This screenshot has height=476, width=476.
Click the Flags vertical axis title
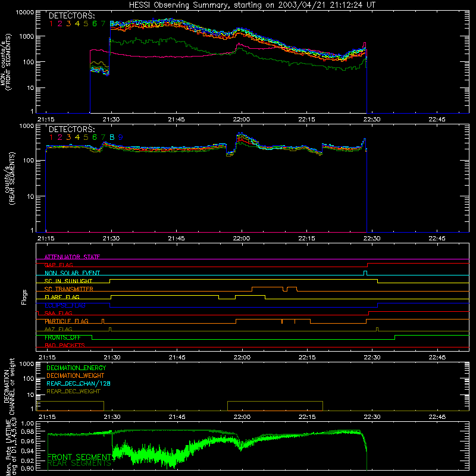pyautogui.click(x=24, y=297)
